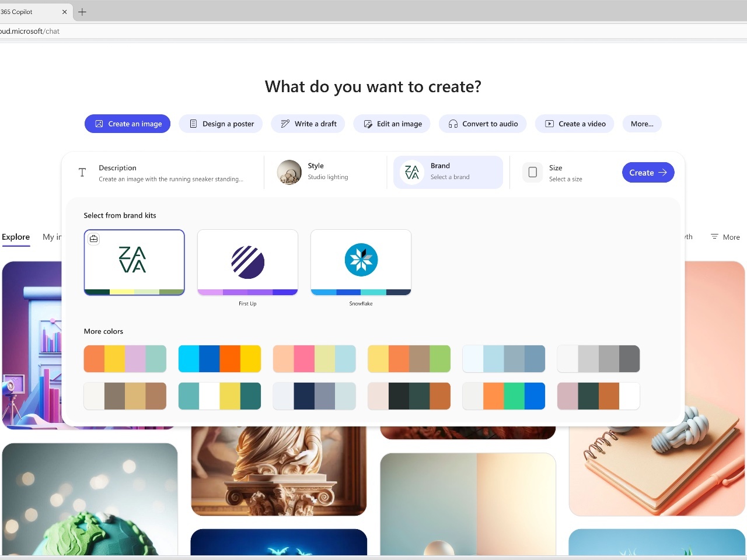This screenshot has width=747, height=560.
Task: Pick the Write a draft option
Action: (x=308, y=124)
